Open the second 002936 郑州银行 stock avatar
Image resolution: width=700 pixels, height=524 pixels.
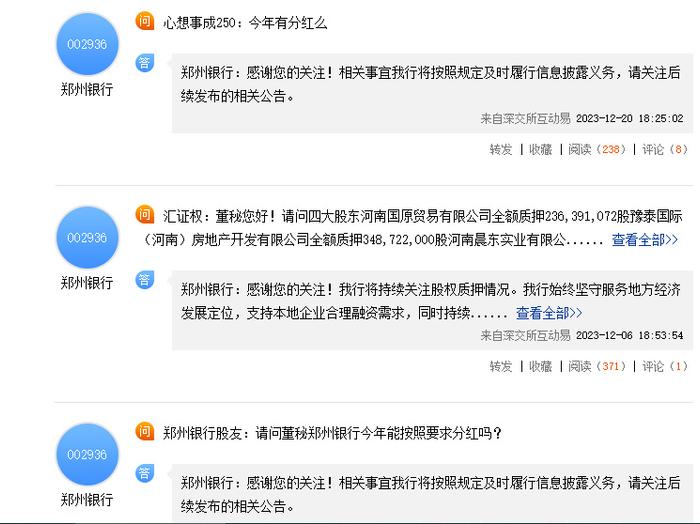coord(87,237)
